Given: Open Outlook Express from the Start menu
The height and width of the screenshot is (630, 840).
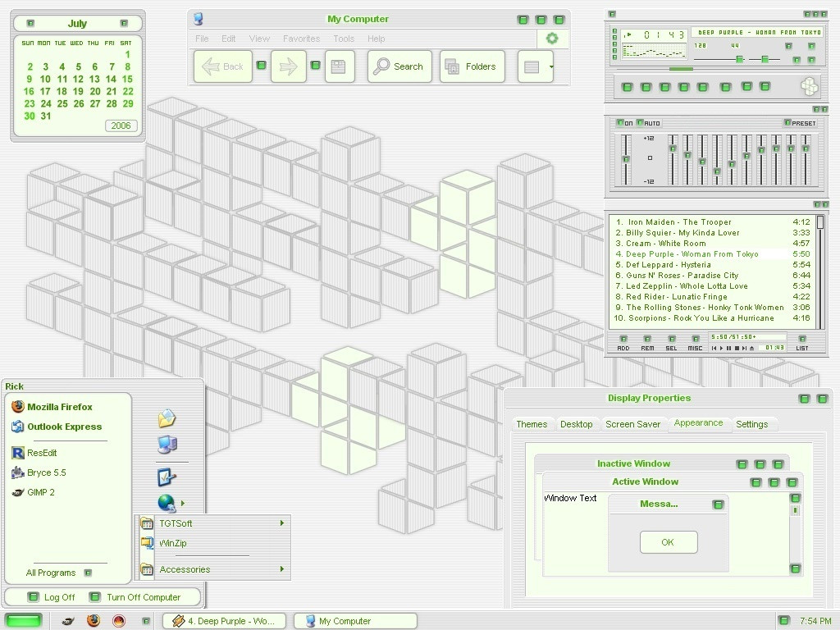Looking at the screenshot, I should 57,427.
